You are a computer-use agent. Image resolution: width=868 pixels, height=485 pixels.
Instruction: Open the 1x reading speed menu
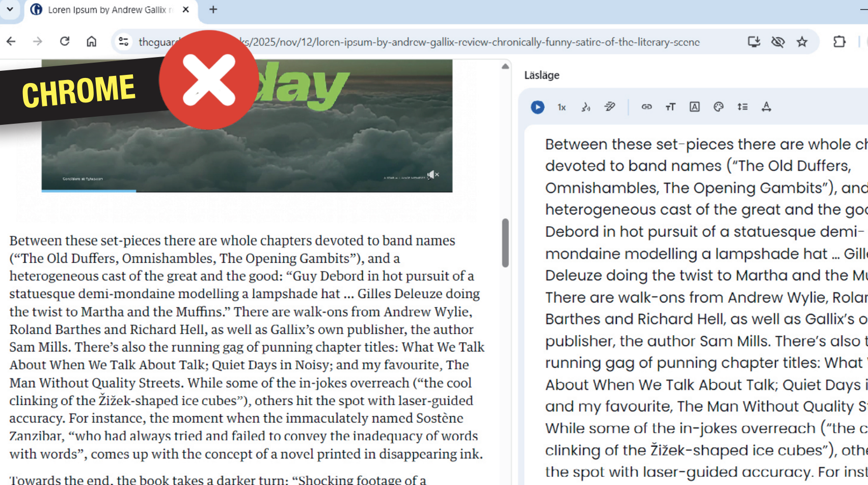[x=562, y=107]
